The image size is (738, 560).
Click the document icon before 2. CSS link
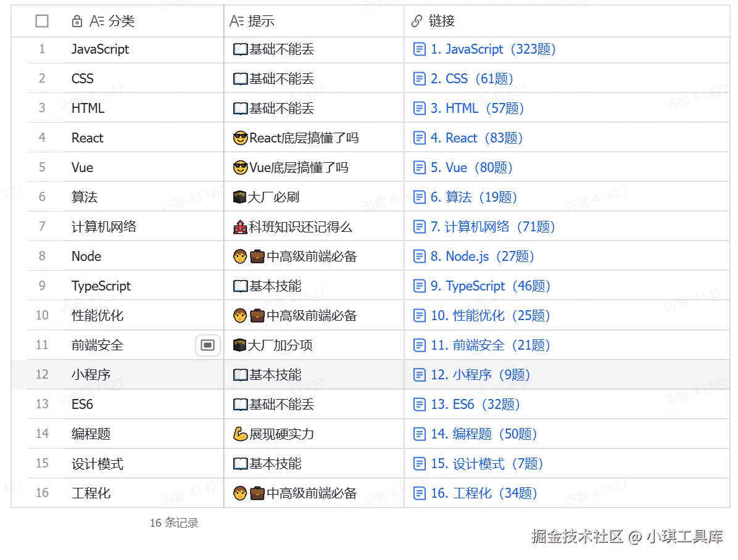[419, 78]
